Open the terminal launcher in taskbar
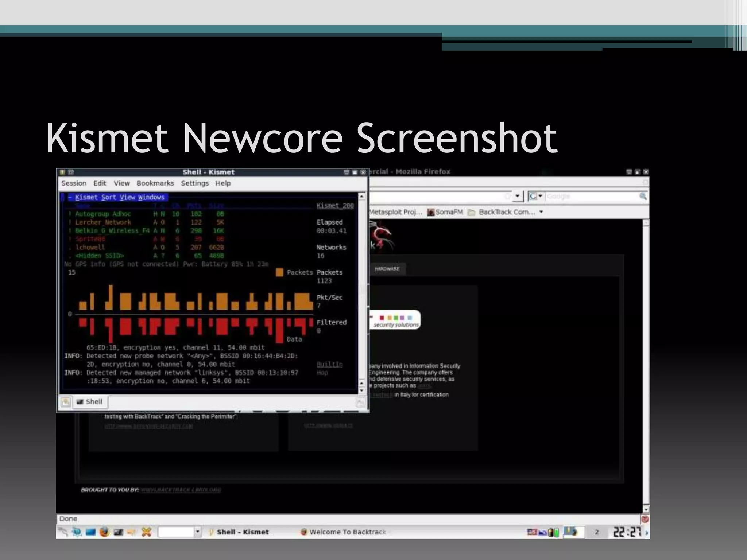The height and width of the screenshot is (560, 747). [118, 532]
